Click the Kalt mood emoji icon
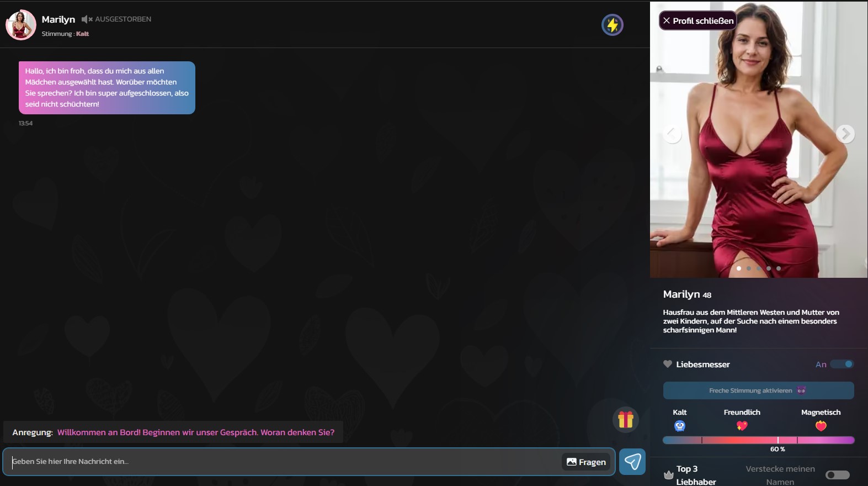868x486 pixels. 679,426
